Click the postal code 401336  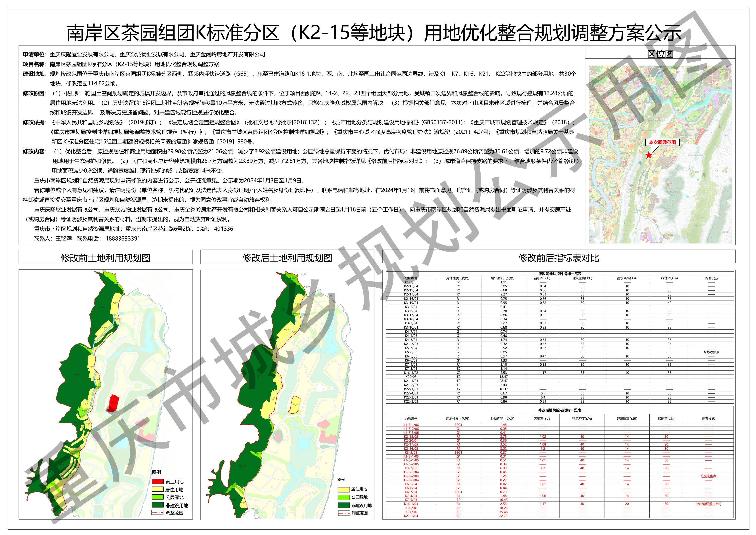pyautogui.click(x=224, y=229)
